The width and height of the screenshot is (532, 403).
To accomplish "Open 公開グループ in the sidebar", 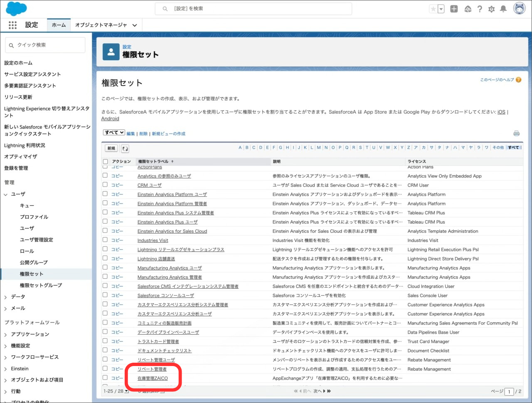I will tap(34, 263).
